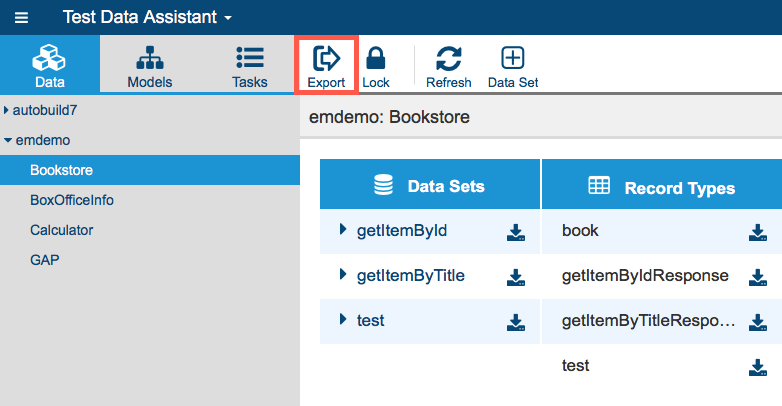Switch to the Tasks tab
This screenshot has width=782, height=406.
[x=249, y=67]
